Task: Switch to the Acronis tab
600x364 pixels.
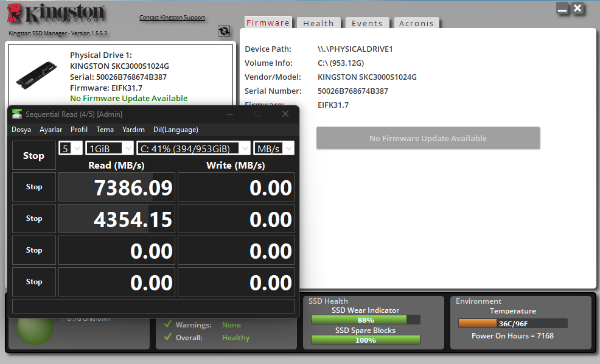Action: click(x=416, y=23)
